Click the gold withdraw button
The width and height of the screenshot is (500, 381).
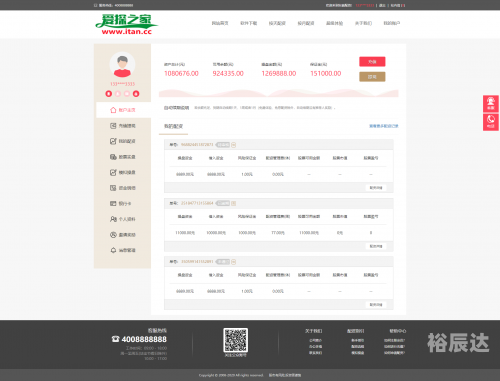tap(372, 77)
